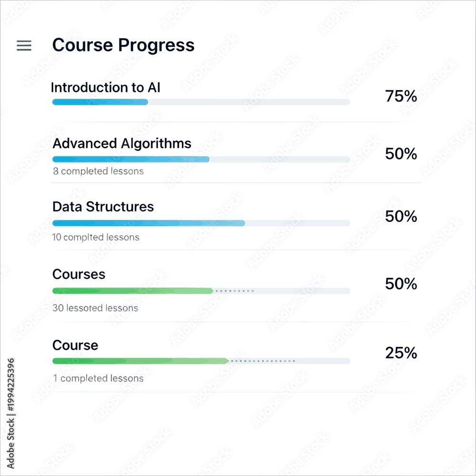This screenshot has width=476, height=476.
Task: Click 50% label beside Data Structures
Action: tap(401, 217)
